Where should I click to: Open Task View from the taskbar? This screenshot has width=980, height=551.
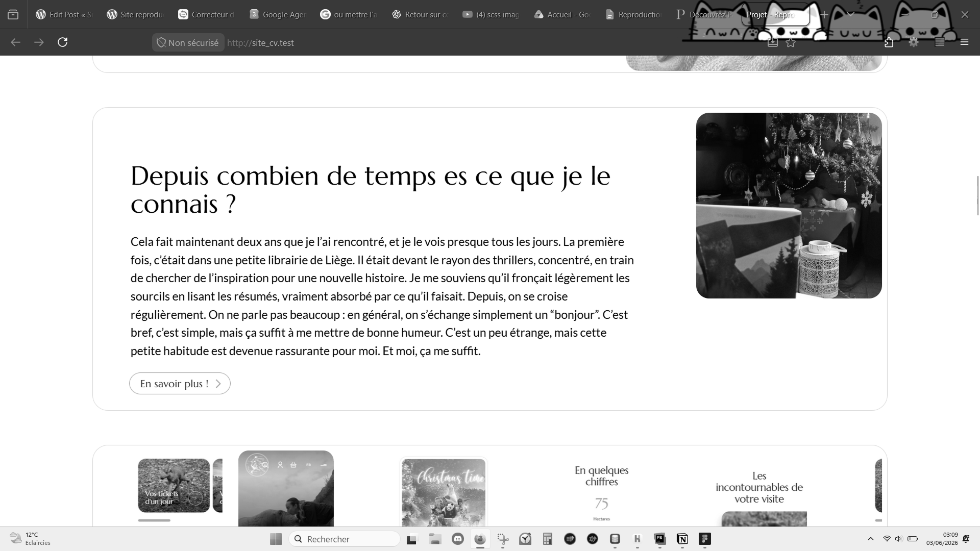(412, 539)
